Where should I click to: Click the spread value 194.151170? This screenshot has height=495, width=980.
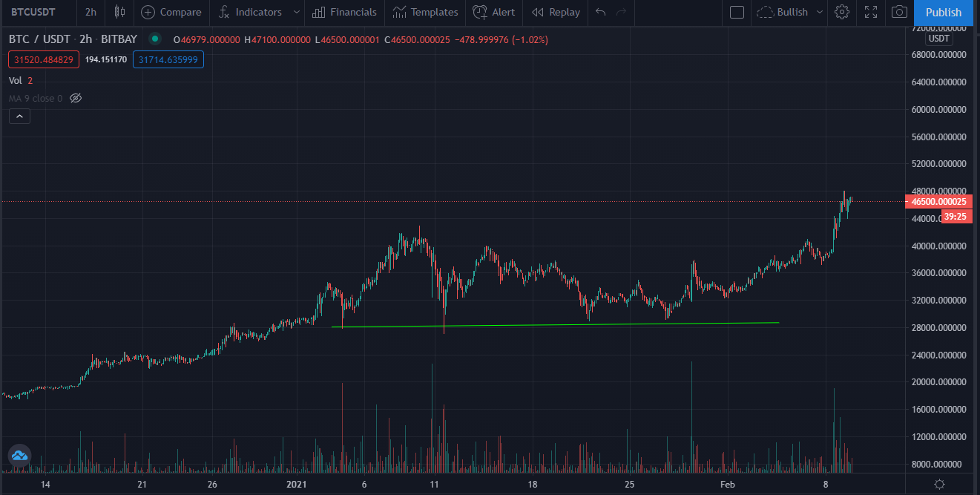pyautogui.click(x=106, y=59)
